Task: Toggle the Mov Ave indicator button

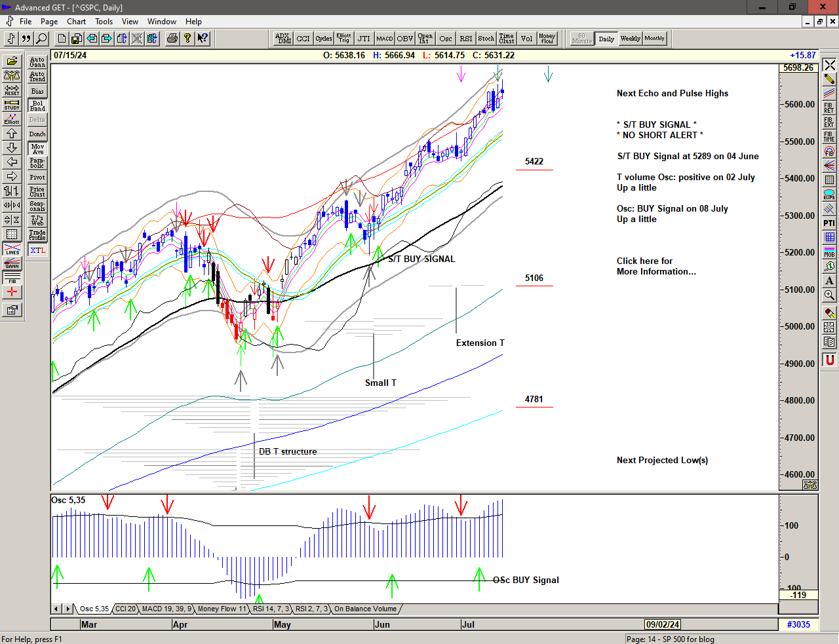Action: click(x=37, y=149)
